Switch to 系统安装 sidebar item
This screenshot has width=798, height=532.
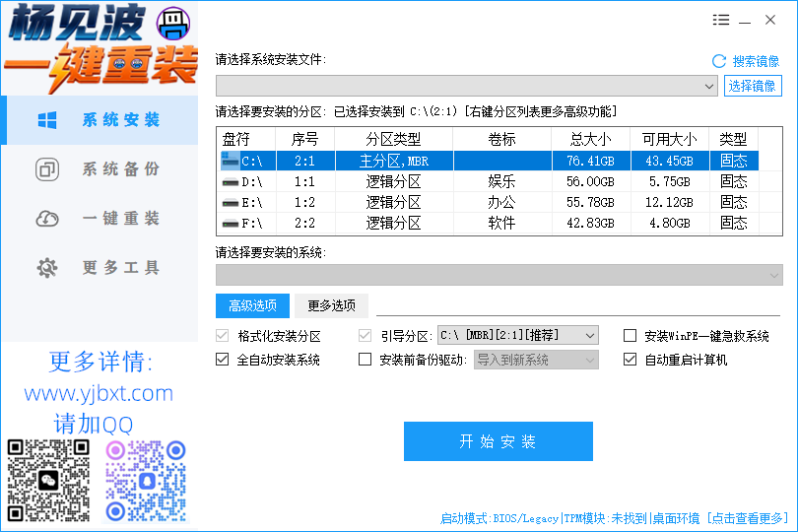[x=100, y=120]
